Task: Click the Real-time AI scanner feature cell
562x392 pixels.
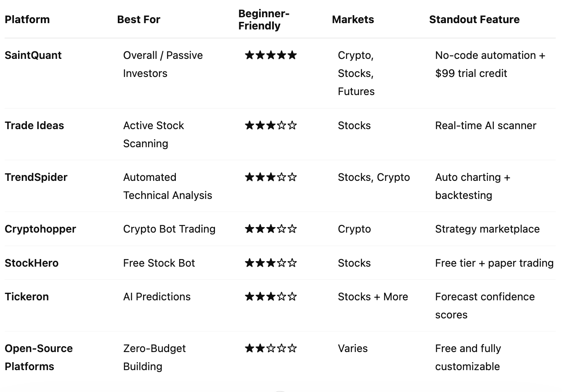Action: tap(485, 125)
